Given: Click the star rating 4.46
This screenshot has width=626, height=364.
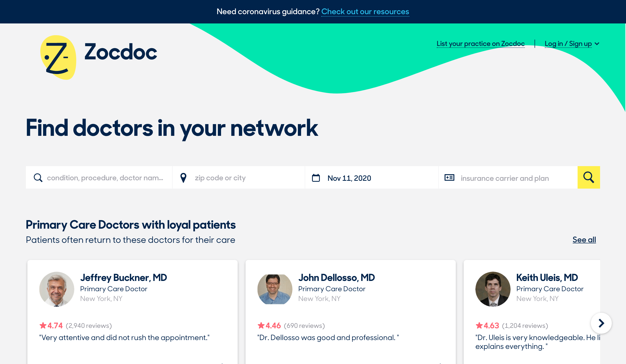Looking at the screenshot, I should pos(269,326).
